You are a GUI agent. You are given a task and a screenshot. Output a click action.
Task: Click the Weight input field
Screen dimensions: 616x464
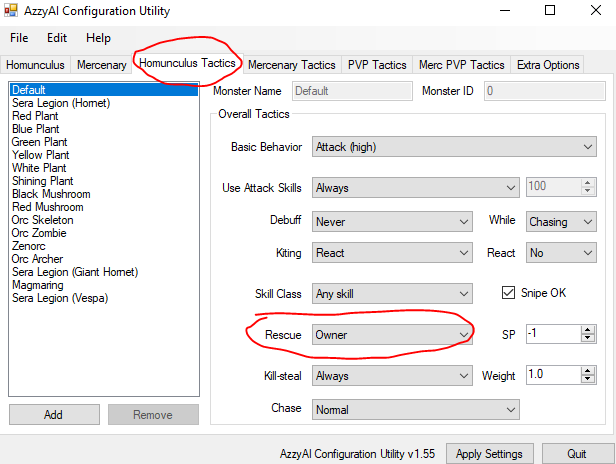tap(554, 375)
